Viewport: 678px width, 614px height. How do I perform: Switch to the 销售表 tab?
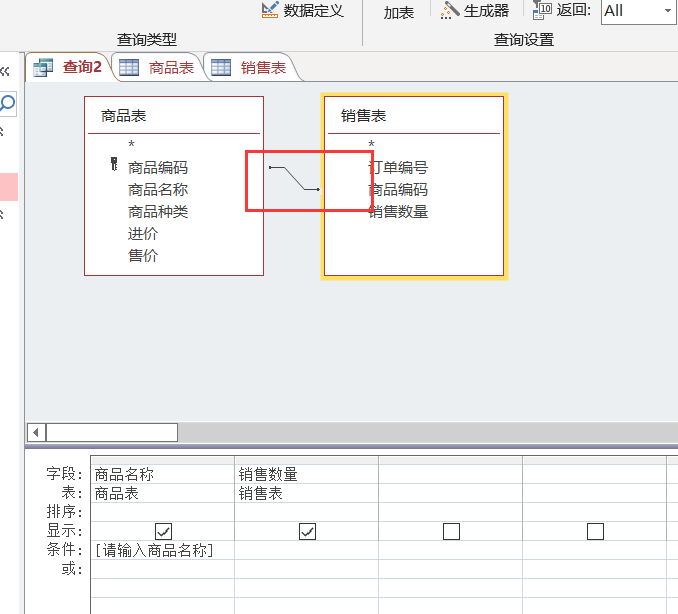[x=249, y=67]
